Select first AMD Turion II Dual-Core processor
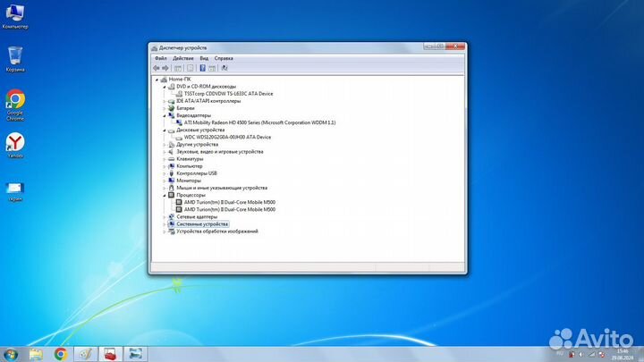The image size is (644, 362). (x=230, y=202)
